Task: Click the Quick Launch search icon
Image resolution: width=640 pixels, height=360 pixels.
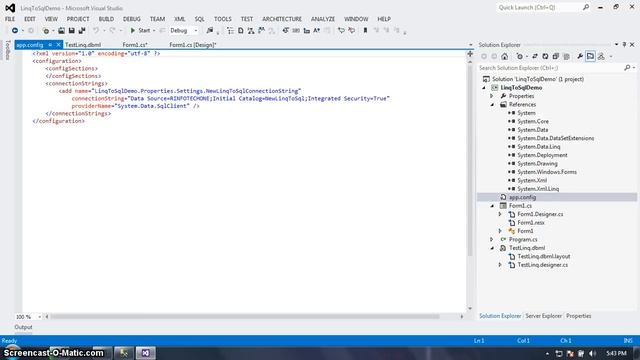Action: [586, 7]
